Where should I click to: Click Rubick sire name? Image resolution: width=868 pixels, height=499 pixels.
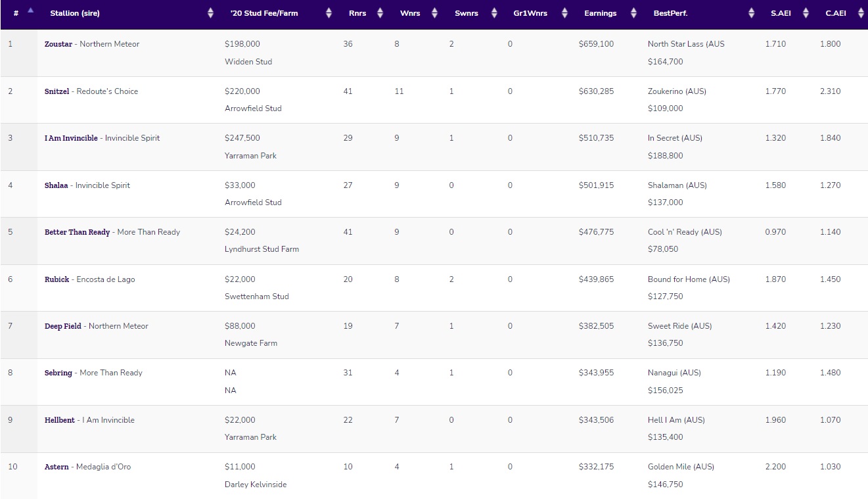pyautogui.click(x=57, y=279)
